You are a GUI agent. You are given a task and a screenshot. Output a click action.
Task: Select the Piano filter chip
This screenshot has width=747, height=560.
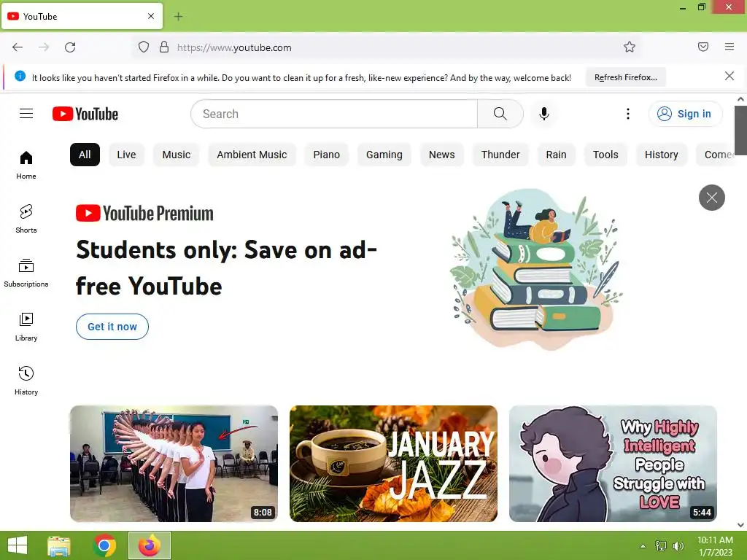click(x=326, y=155)
